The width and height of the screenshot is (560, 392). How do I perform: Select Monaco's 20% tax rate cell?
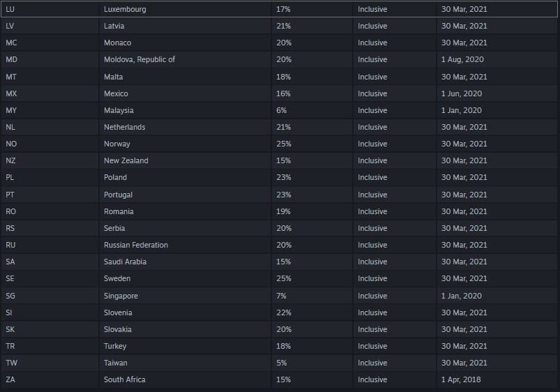(x=312, y=43)
